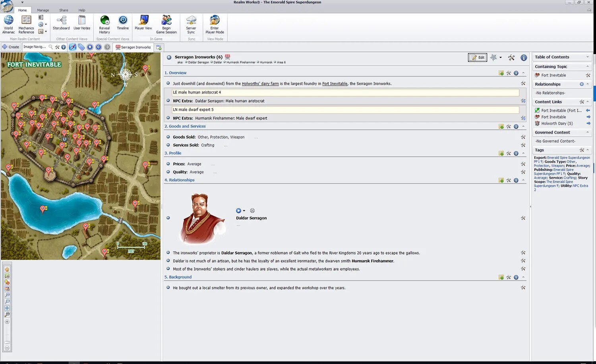Click the minus button below zoom slider

coord(7,348)
